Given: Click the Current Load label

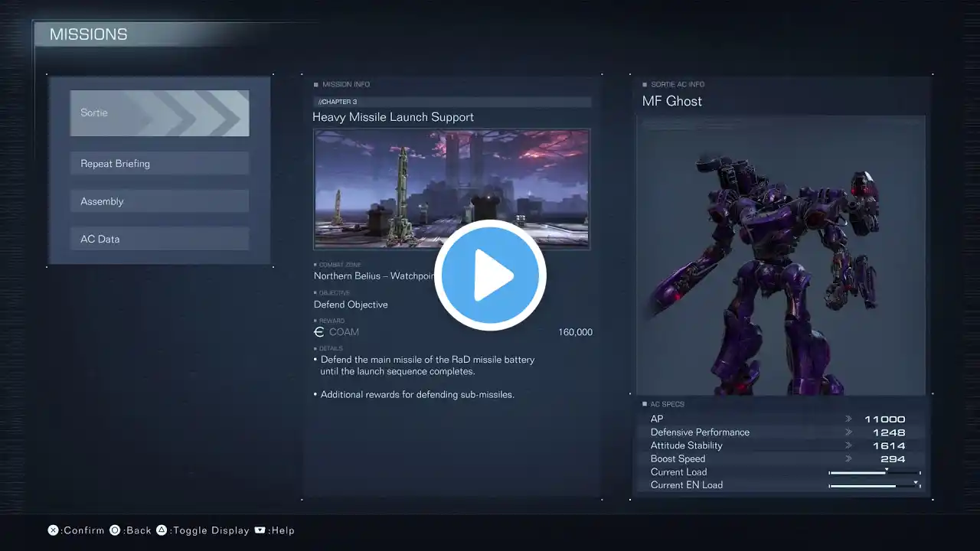Looking at the screenshot, I should [x=679, y=472].
